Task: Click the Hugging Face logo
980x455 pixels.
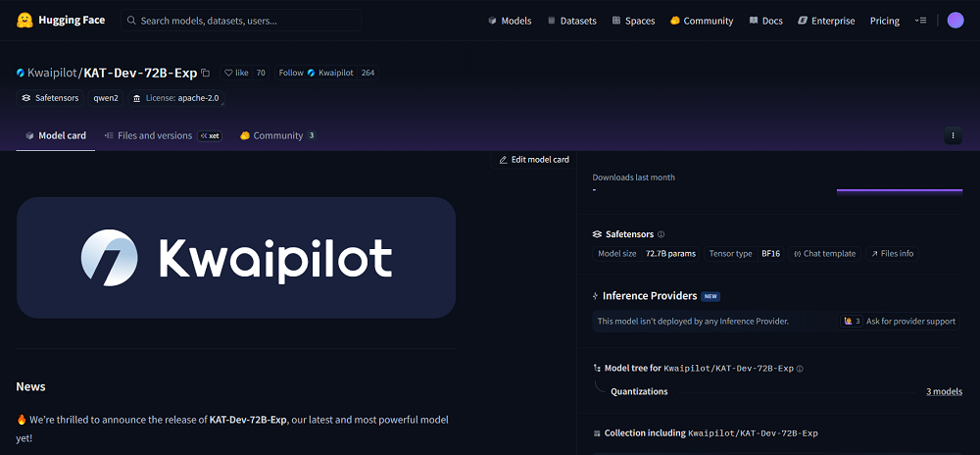Action: (x=25, y=21)
